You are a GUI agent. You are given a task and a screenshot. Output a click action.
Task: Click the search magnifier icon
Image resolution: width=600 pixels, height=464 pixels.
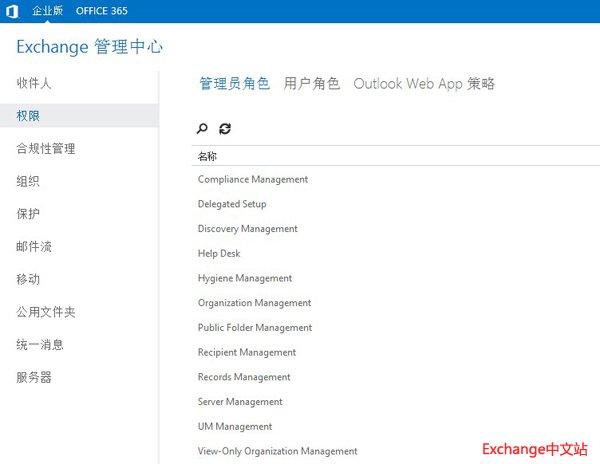(x=202, y=129)
